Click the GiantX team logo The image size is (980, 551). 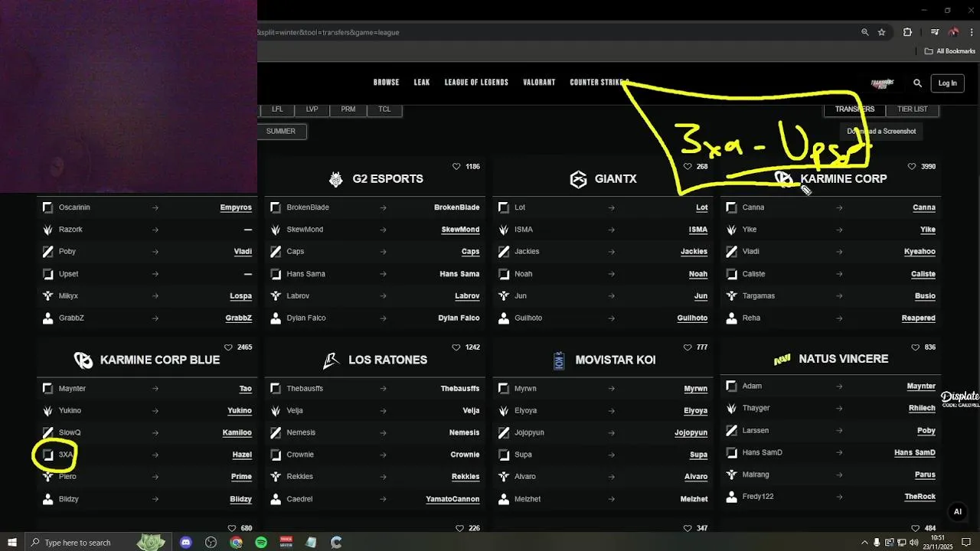578,179
